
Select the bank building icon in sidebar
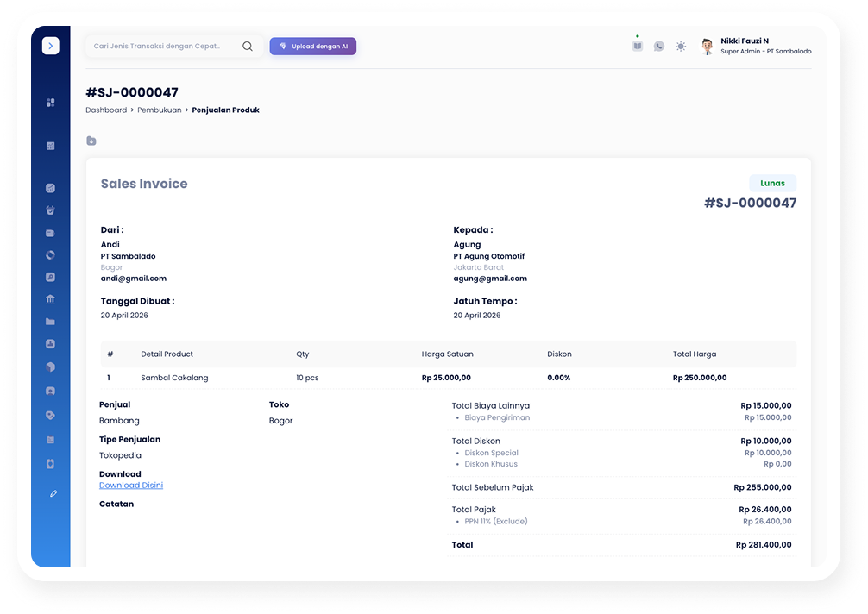coord(50,299)
